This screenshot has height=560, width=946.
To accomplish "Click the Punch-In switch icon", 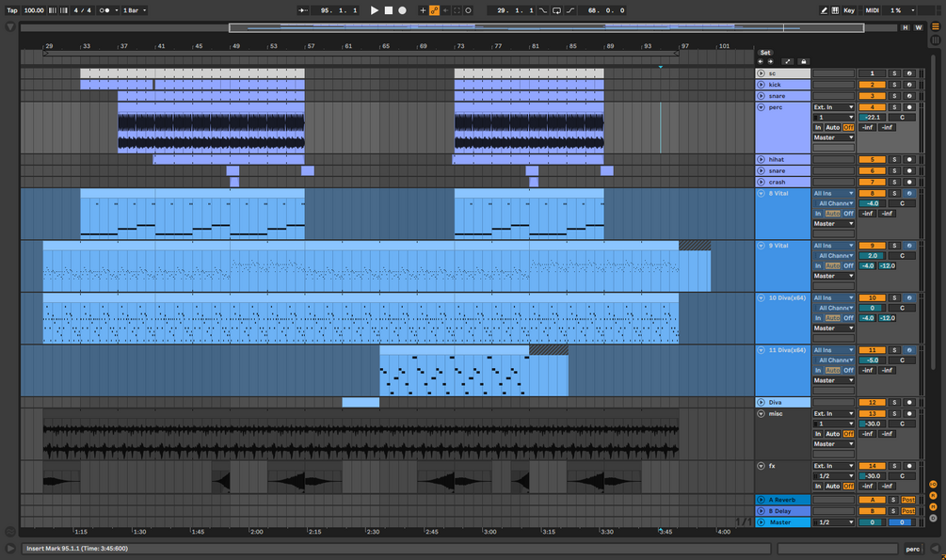I will pyautogui.click(x=543, y=10).
